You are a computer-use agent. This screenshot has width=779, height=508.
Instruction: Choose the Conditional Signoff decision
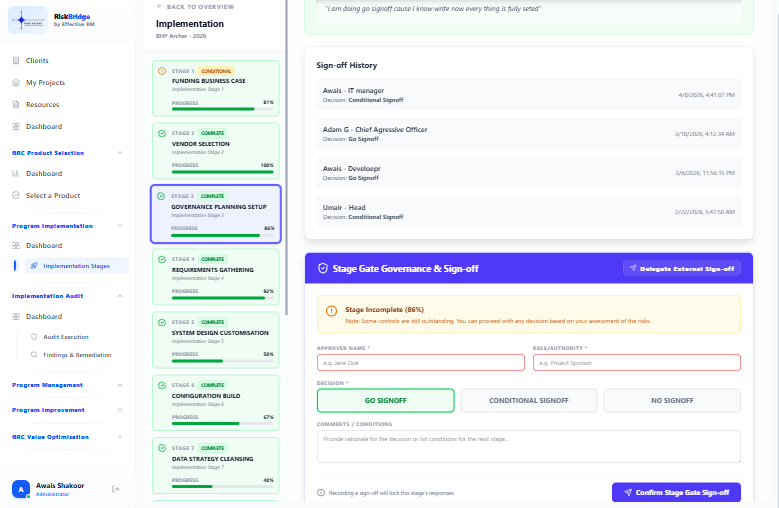[x=529, y=400]
